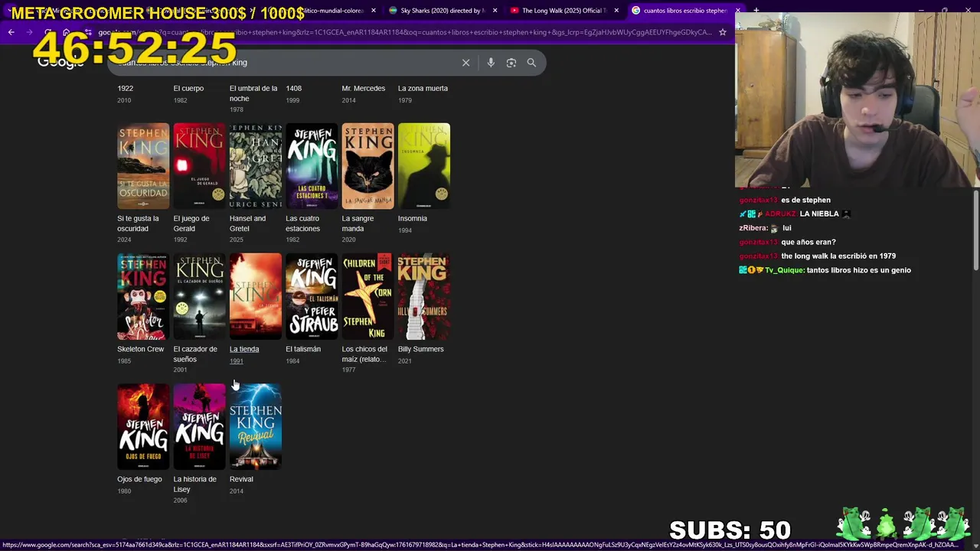
Task: Open Las cuatro estaciones cover
Action: click(x=312, y=166)
